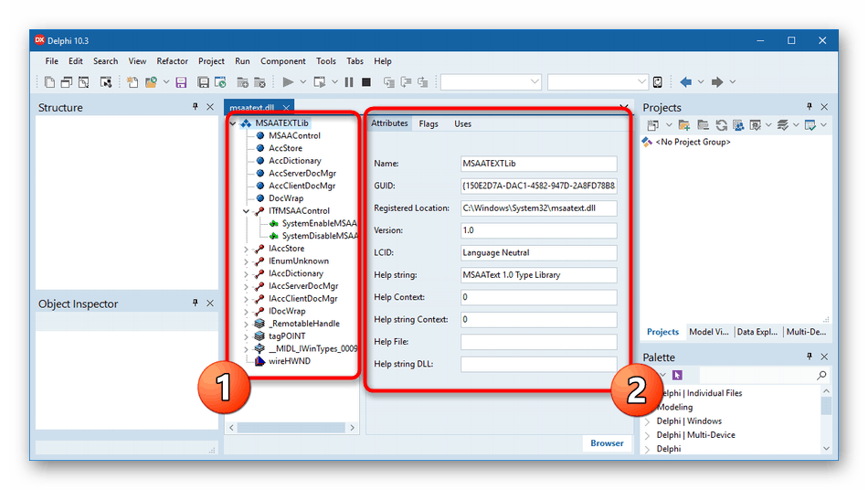Open the Back arrow history dropdown
Image resolution: width=868 pixels, height=490 pixels.
(x=701, y=82)
